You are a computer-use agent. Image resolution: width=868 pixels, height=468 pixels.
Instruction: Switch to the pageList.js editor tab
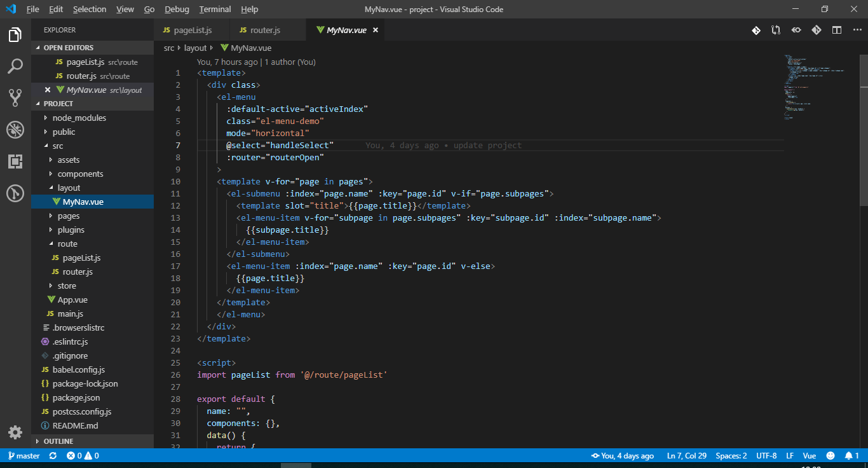click(x=192, y=30)
